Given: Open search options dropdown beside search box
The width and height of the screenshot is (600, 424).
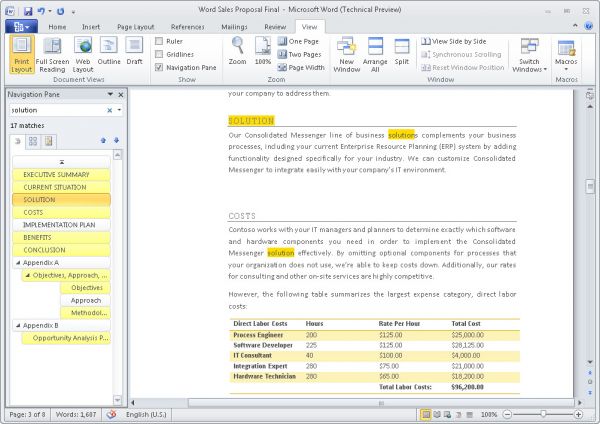Looking at the screenshot, I should click(x=119, y=110).
